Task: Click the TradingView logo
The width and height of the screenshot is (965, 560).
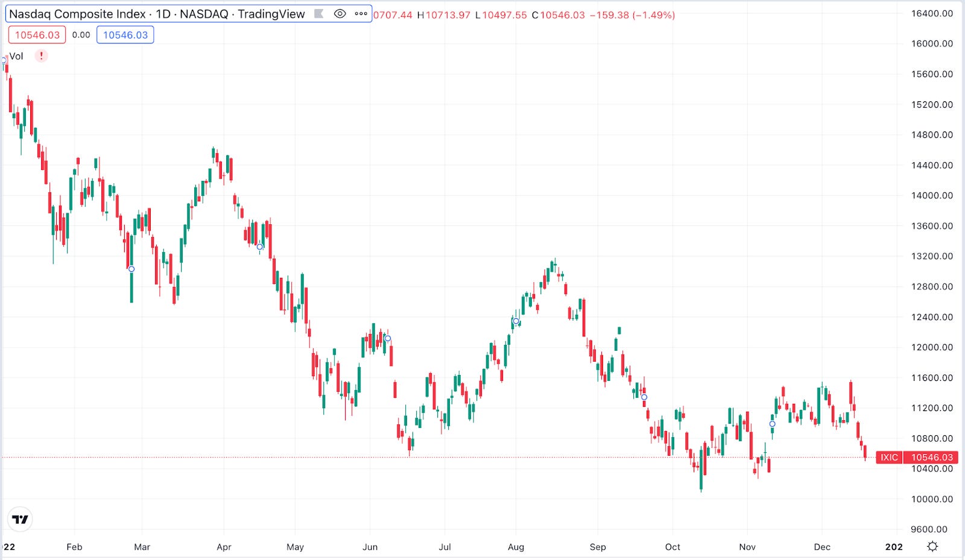Action: click(20, 520)
